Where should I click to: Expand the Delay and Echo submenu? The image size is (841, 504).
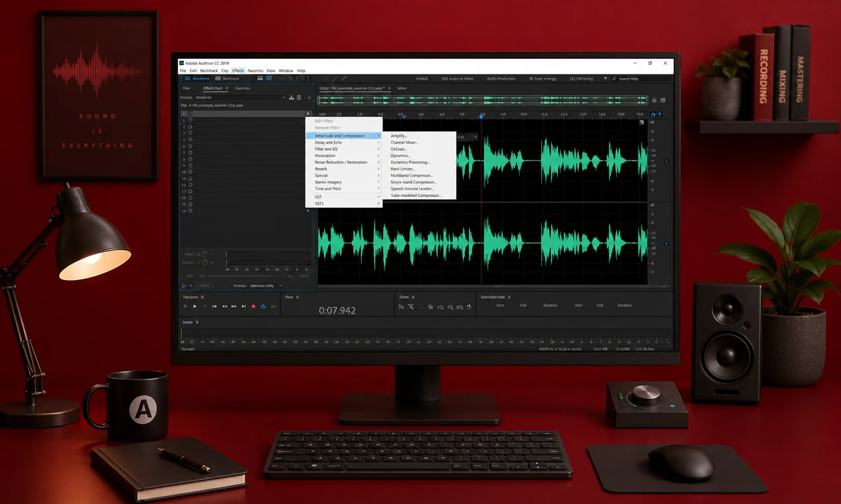(344, 142)
